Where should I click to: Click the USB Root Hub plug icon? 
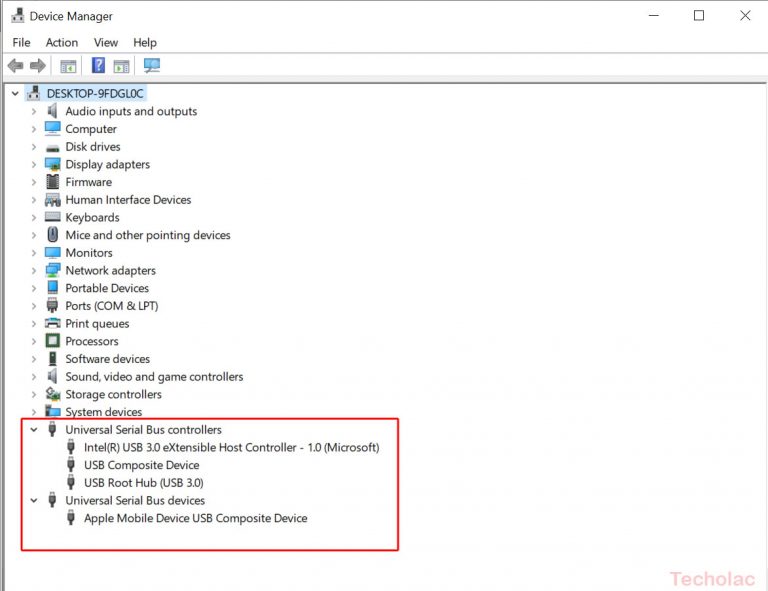pyautogui.click(x=71, y=482)
